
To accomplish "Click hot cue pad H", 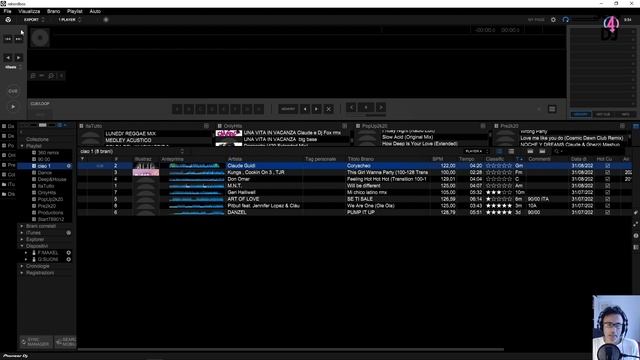I will [x=259, y=109].
